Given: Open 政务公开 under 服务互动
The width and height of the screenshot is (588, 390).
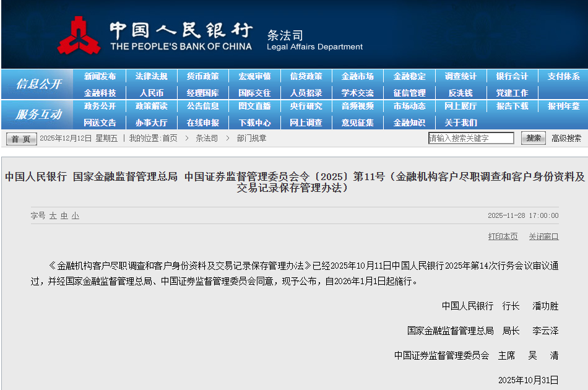Looking at the screenshot, I should (100, 106).
